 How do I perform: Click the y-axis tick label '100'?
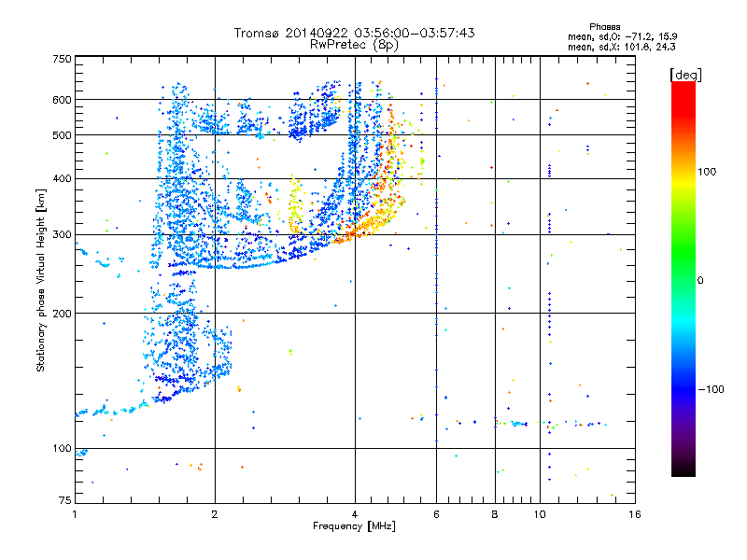[62, 448]
